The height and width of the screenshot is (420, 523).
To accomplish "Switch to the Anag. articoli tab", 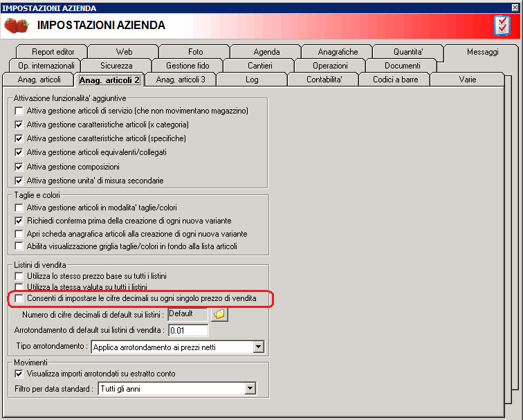I will [x=39, y=80].
